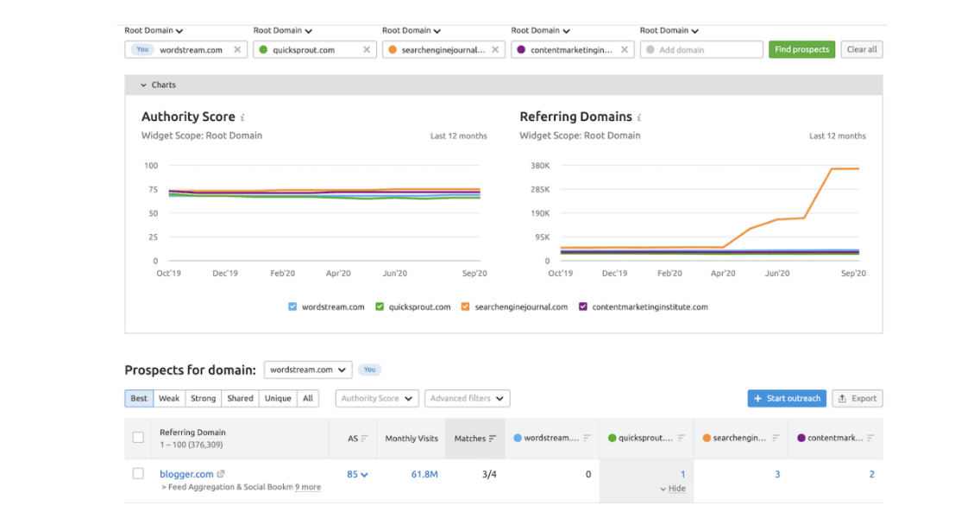Open Root Domain dropdown above wordstream.com
The image size is (980, 512).
pos(154,30)
